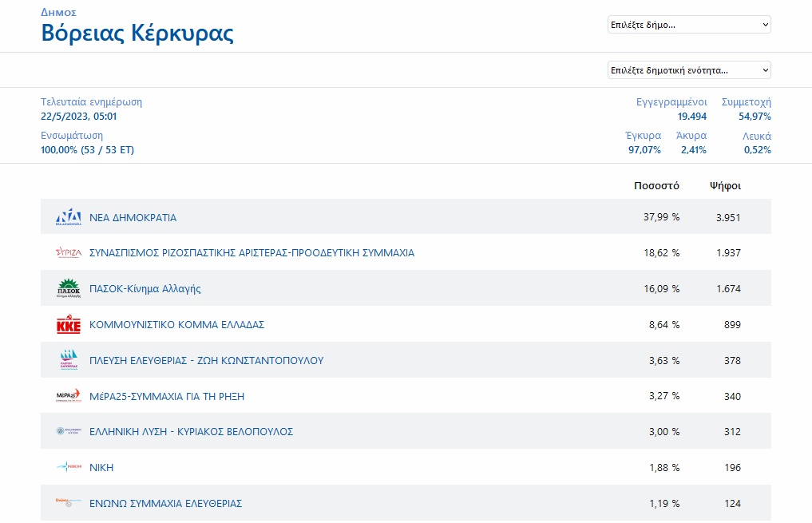Click the red ΚΚΕ party logo
Screen dimensions: 812x523
[x=69, y=325]
